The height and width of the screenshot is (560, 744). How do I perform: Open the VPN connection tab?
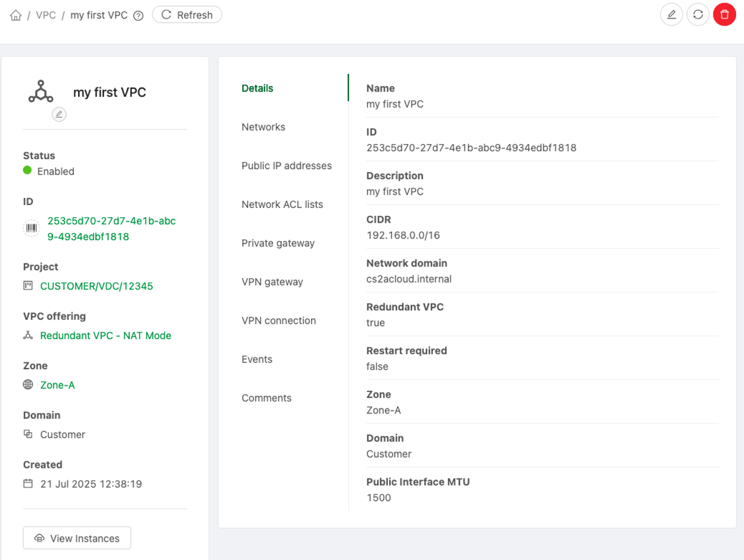pyautogui.click(x=279, y=321)
